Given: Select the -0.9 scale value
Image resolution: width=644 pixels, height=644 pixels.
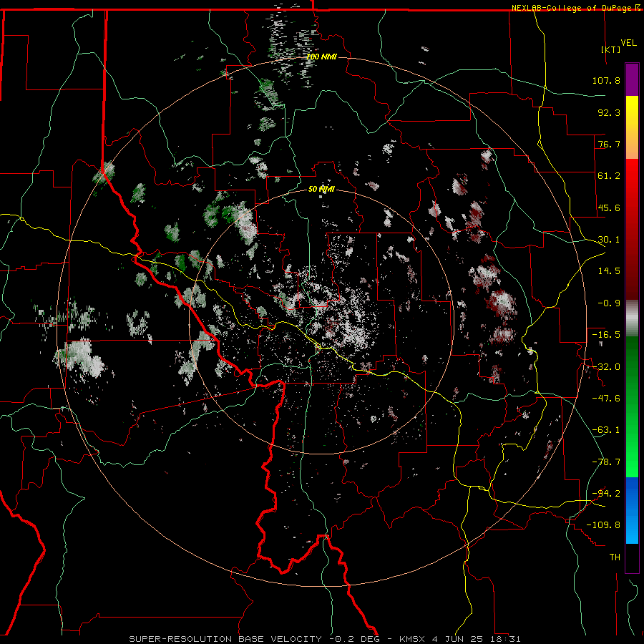Looking at the screenshot, I should tap(609, 303).
